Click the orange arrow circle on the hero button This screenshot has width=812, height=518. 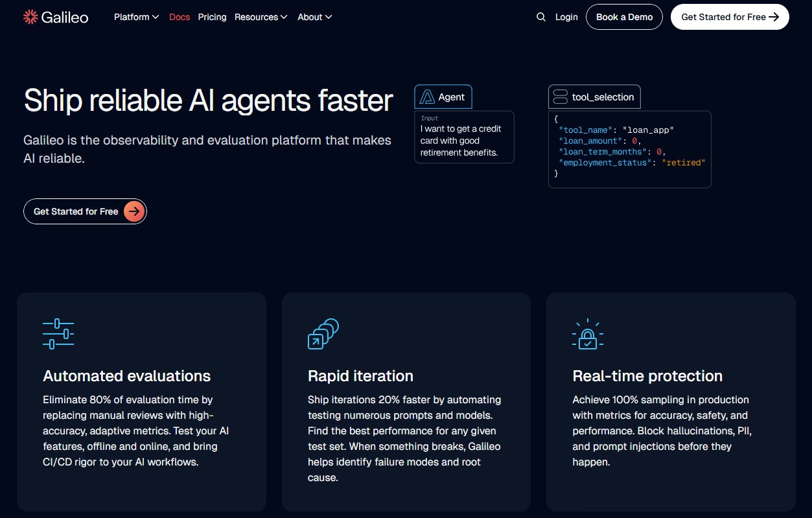coord(134,211)
